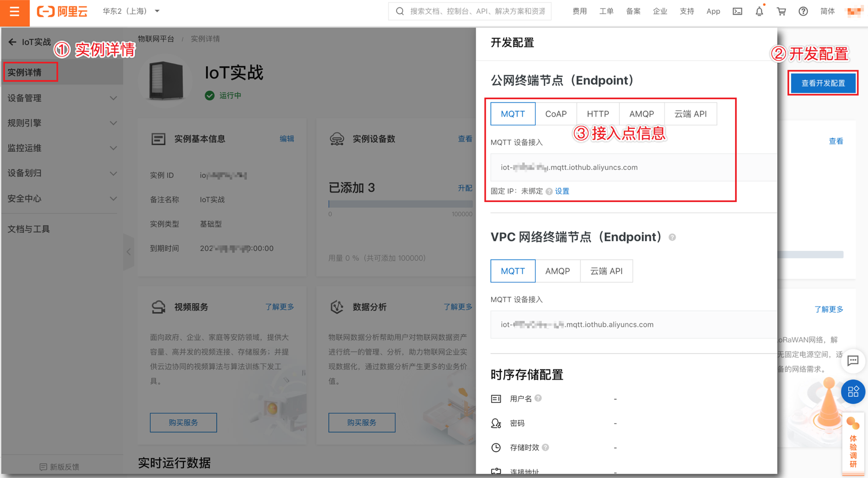The image size is (868, 478).
Task: Collapse the sidebar with handle arrow
Action: tap(129, 252)
